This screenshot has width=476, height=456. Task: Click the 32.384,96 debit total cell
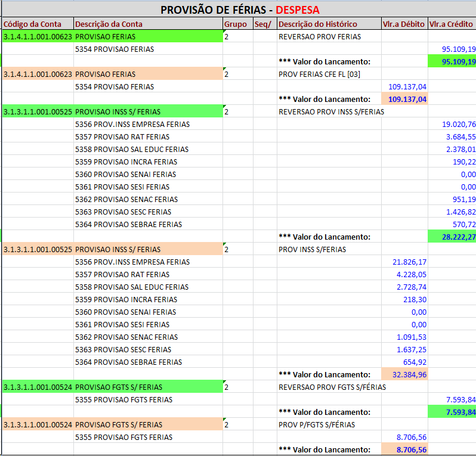point(404,374)
